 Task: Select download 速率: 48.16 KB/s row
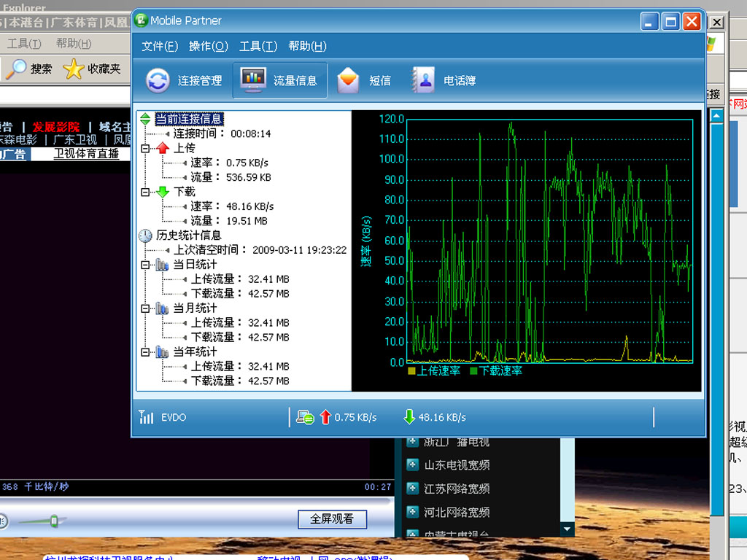[x=233, y=206]
